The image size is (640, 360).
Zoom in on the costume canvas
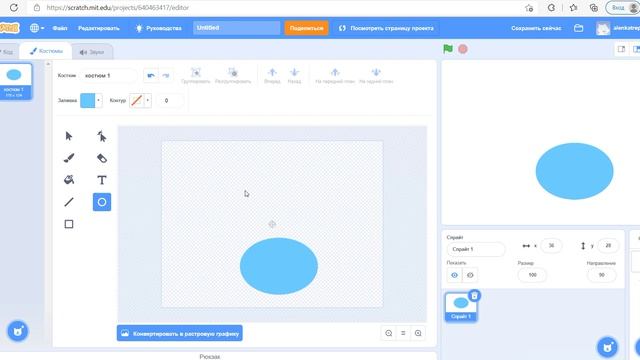click(x=418, y=333)
